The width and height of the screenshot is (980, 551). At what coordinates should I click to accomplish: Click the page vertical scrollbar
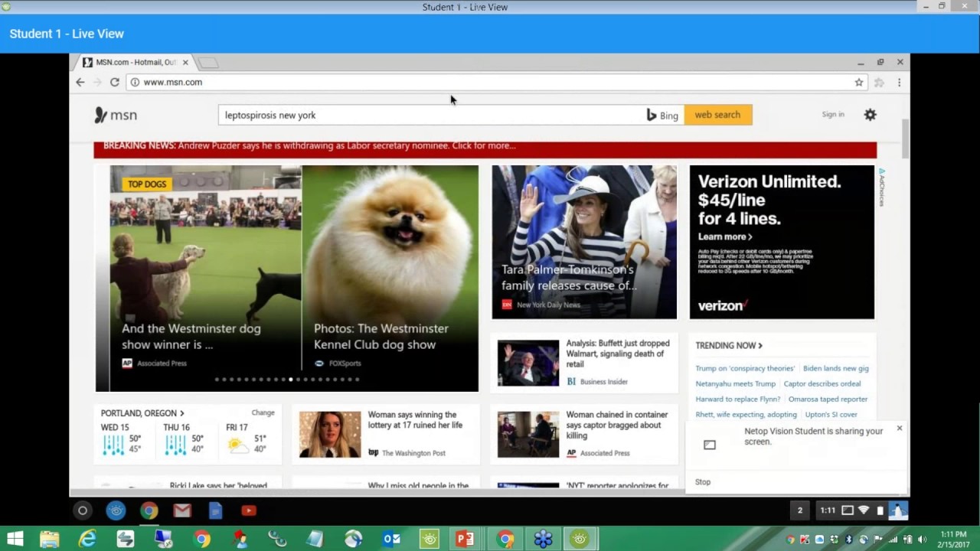point(906,138)
